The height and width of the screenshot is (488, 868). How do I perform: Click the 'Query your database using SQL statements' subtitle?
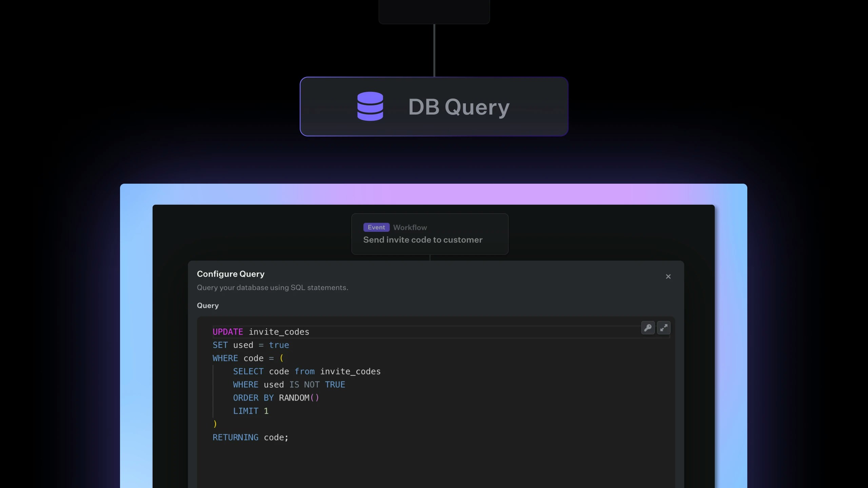coord(272,288)
